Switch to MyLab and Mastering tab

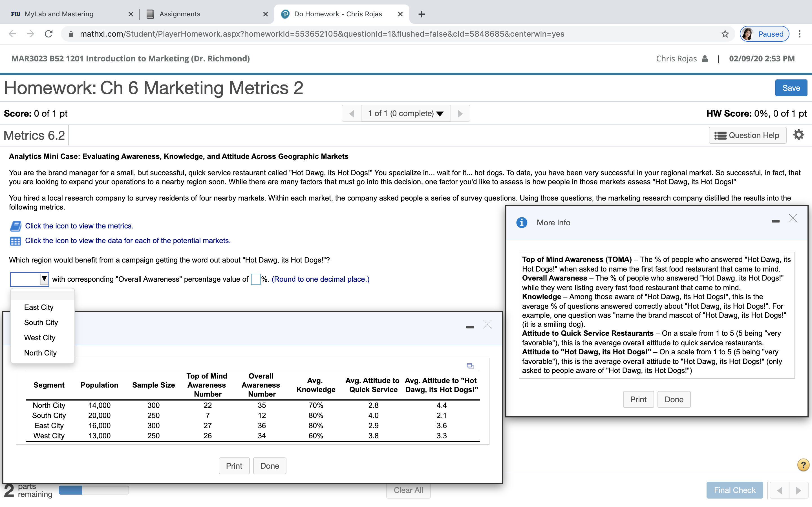(59, 14)
